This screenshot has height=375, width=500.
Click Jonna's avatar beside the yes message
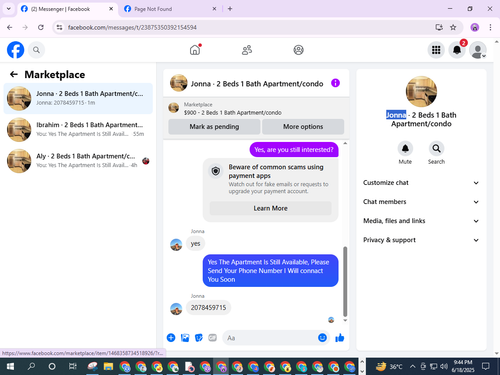coord(176,245)
